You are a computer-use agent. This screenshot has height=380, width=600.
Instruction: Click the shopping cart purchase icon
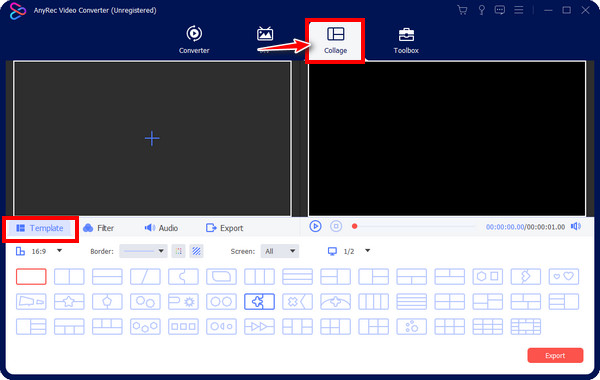462,10
